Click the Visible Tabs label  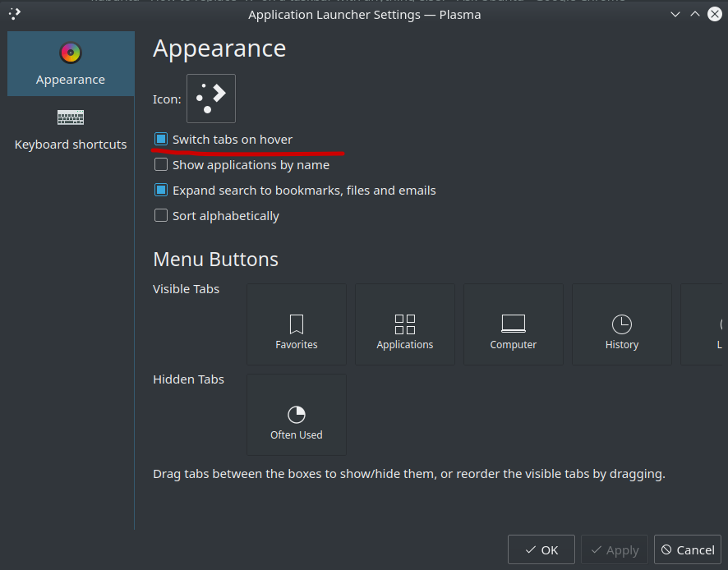click(x=187, y=289)
